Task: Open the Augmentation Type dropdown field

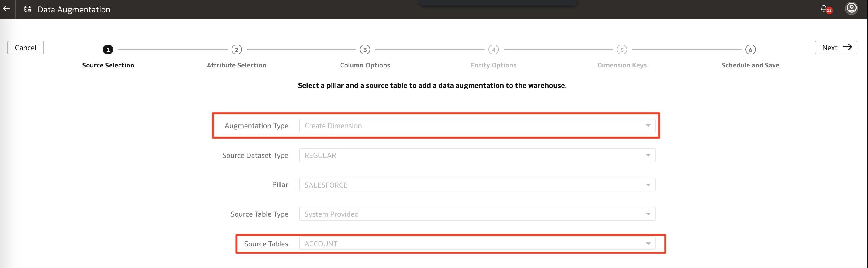Action: [477, 126]
